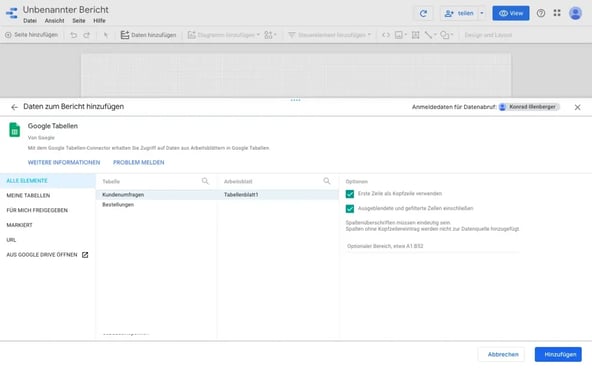The height and width of the screenshot is (370, 592).
Task: Select the shape tool icon
Action: 446,35
